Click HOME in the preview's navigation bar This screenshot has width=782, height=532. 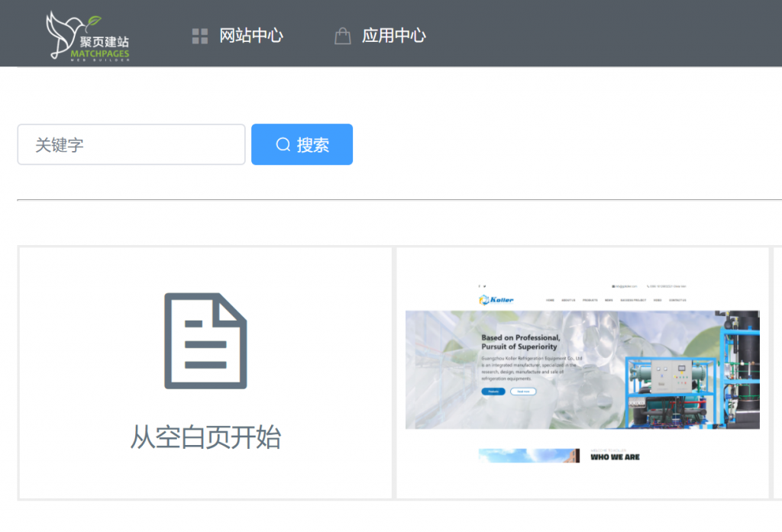pos(550,300)
